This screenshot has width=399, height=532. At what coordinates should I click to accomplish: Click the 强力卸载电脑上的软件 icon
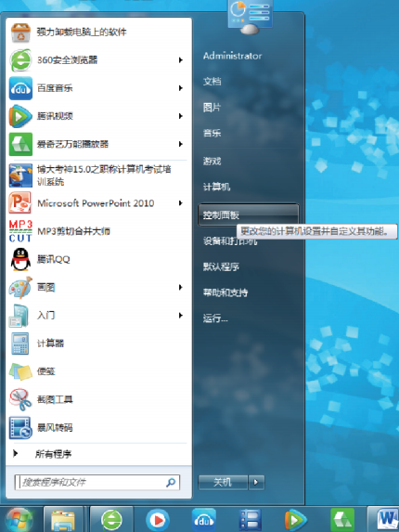(x=20, y=32)
